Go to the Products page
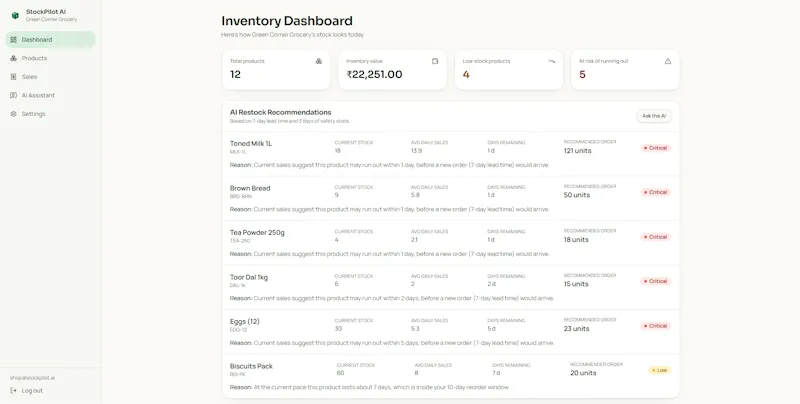The image size is (800, 404). pyautogui.click(x=51, y=58)
